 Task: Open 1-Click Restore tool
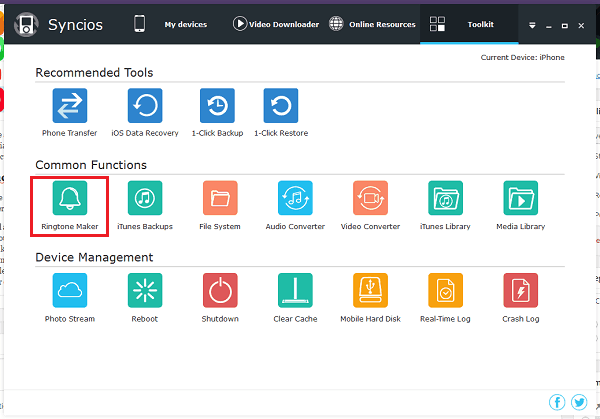pyautogui.click(x=281, y=106)
